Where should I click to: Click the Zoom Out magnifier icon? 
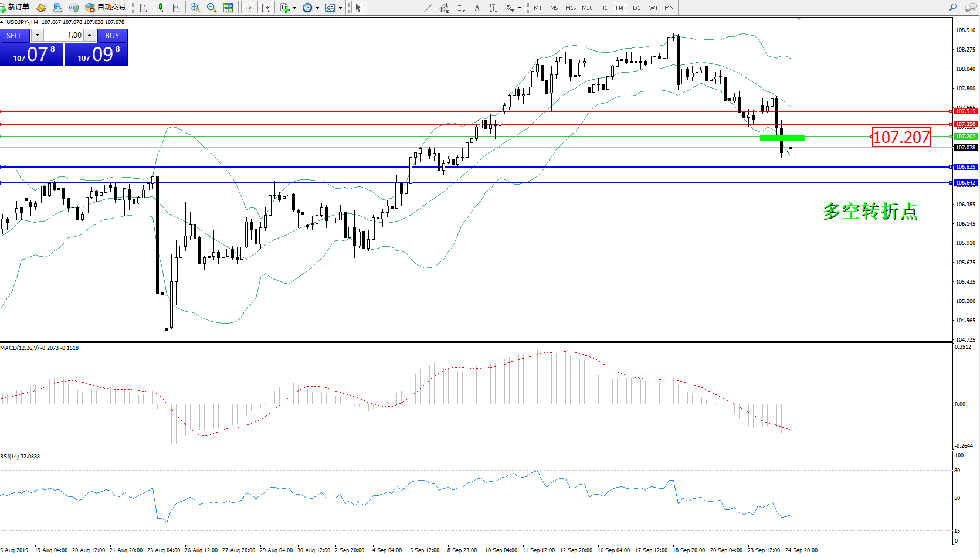[x=212, y=8]
